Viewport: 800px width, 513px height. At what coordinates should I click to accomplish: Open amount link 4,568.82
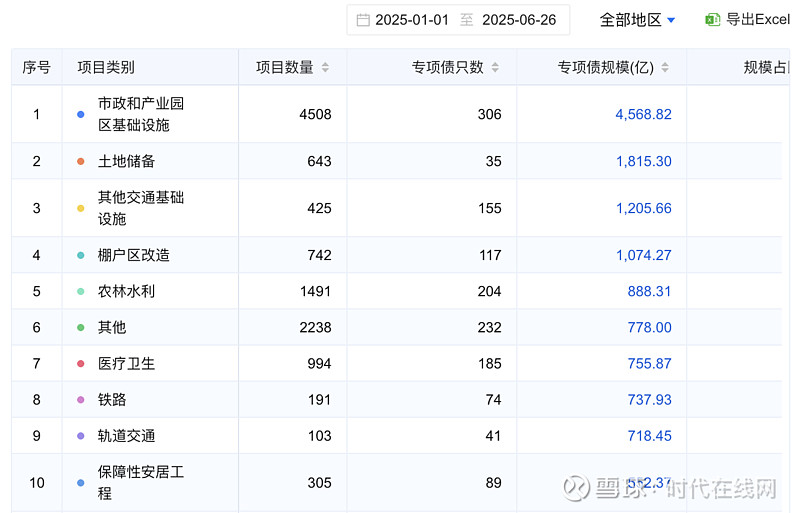(x=643, y=114)
